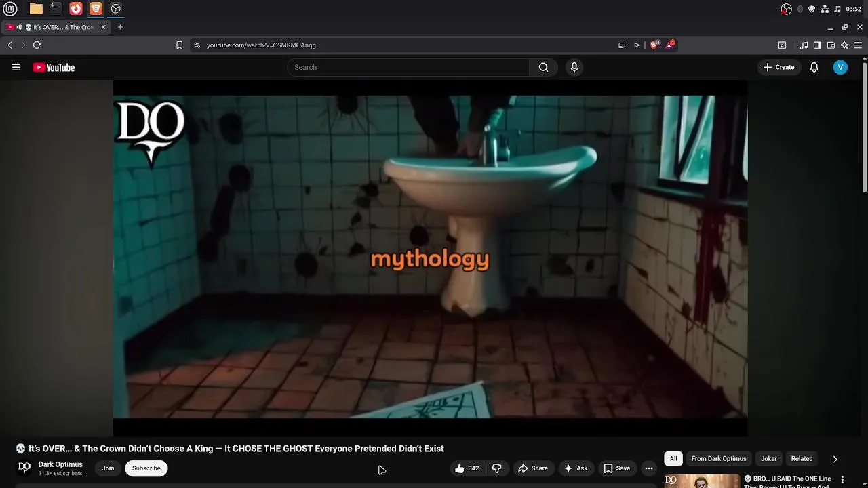Open the shield security tray icon
Screen dimensions: 868x488
click(x=812, y=9)
